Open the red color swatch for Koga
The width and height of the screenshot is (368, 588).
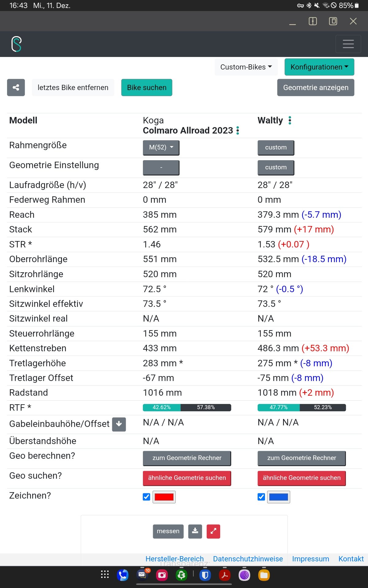pos(164,497)
